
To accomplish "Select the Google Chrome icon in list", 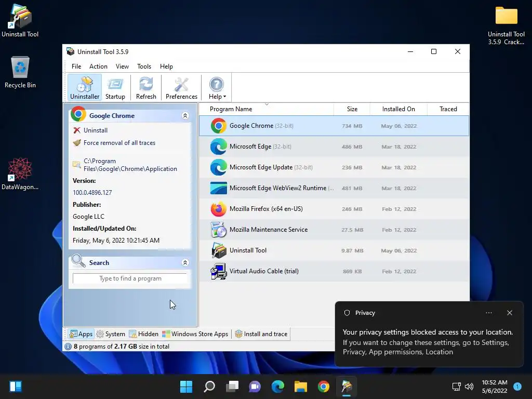I will [219, 126].
